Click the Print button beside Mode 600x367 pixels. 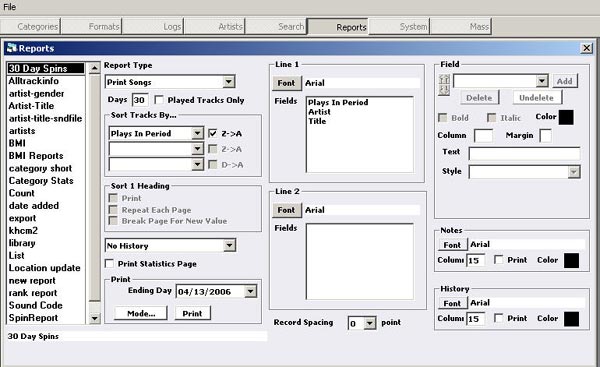192,313
